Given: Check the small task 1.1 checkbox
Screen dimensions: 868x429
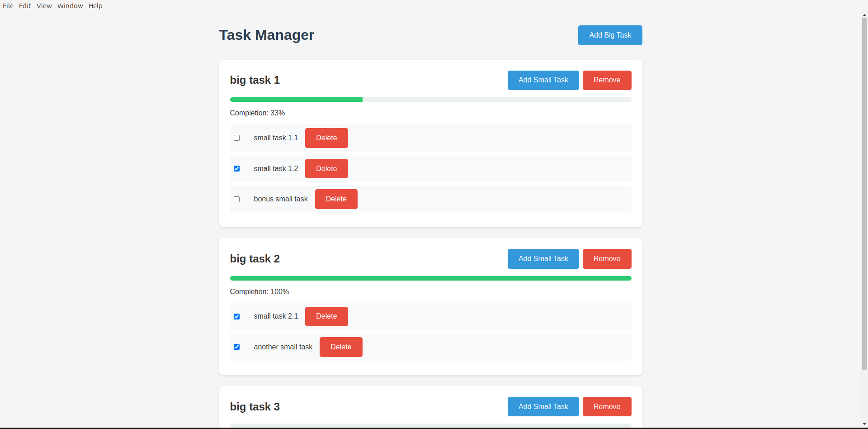Looking at the screenshot, I should 236,138.
